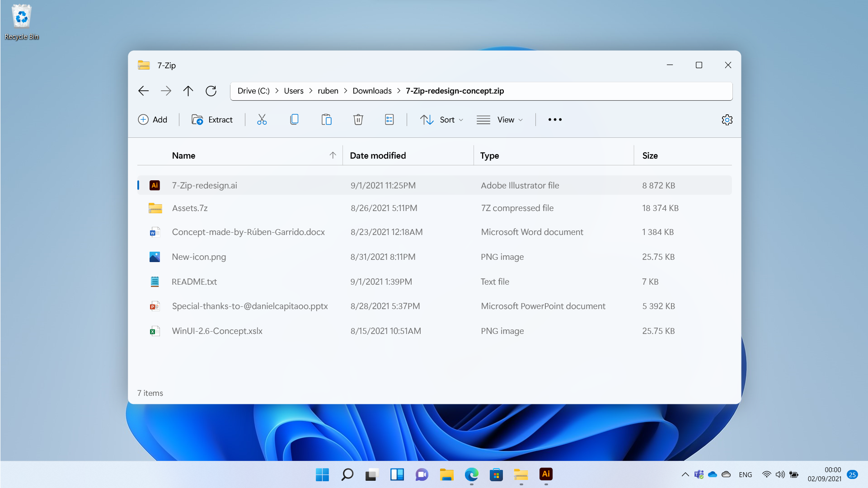Expand the View dropdown
The height and width of the screenshot is (488, 868).
(500, 120)
